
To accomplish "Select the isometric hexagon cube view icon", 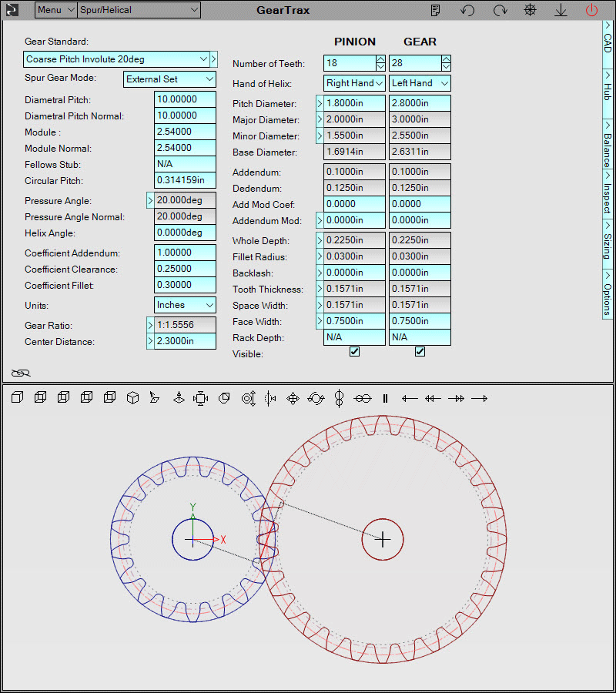I will click(x=132, y=398).
